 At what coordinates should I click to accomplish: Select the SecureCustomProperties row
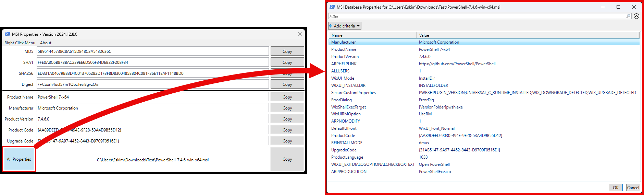tap(484, 92)
